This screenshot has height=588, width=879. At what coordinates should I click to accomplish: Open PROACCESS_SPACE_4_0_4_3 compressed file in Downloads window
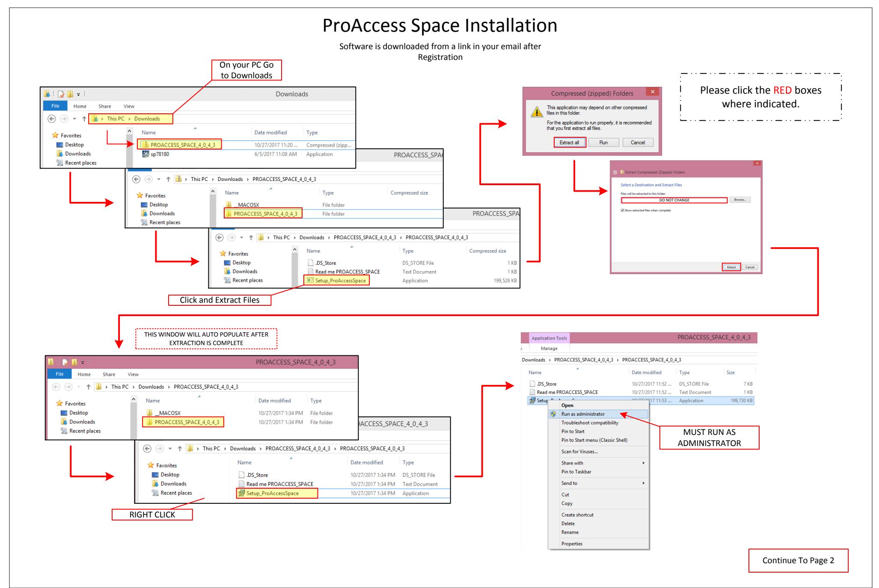click(180, 145)
